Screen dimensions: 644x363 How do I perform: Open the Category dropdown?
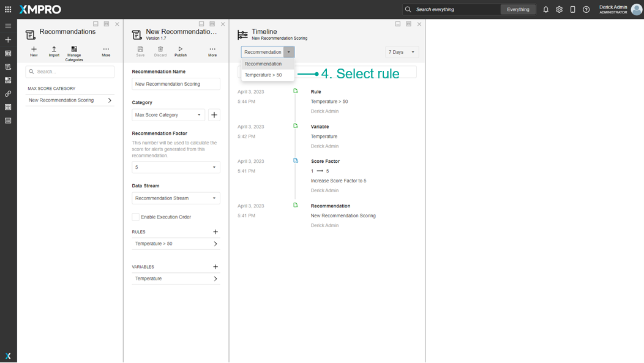[x=168, y=115]
